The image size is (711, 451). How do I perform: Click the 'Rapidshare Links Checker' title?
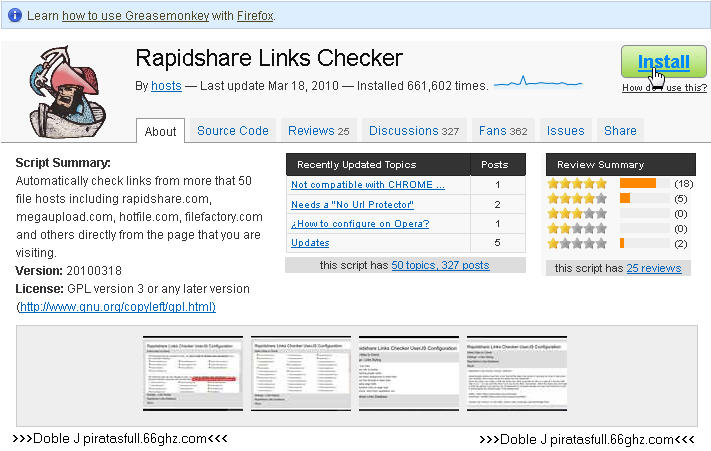pyautogui.click(x=269, y=58)
